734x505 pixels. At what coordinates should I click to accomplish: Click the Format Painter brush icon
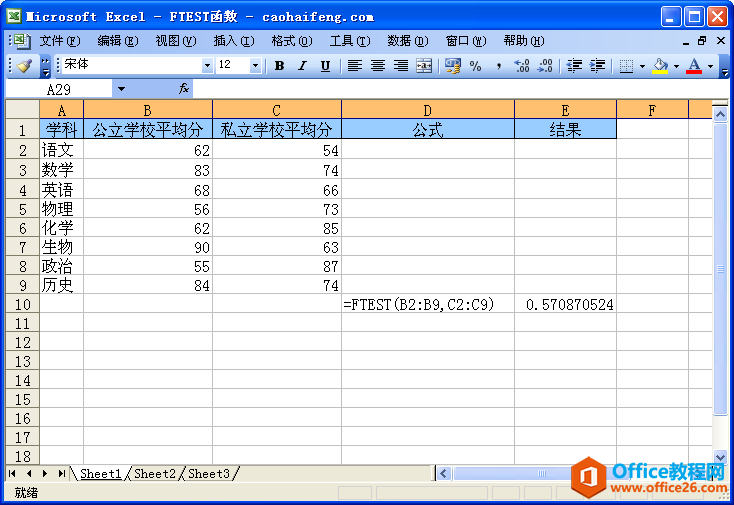tap(23, 66)
